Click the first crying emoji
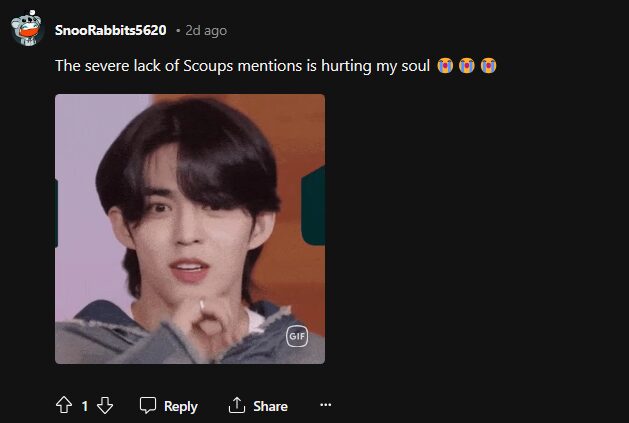This screenshot has height=423, width=629. click(446, 66)
